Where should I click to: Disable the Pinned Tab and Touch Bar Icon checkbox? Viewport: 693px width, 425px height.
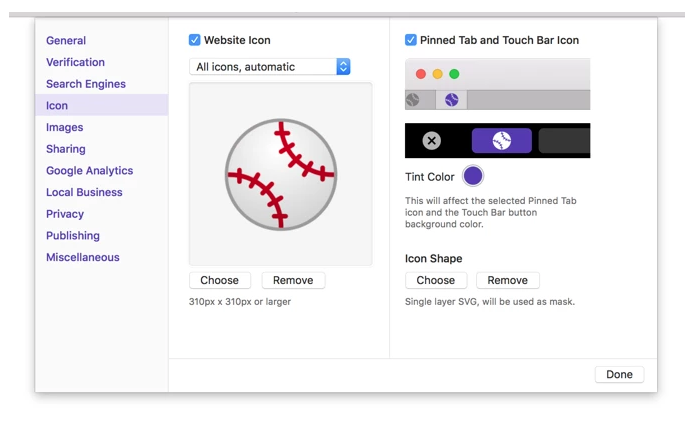[411, 40]
